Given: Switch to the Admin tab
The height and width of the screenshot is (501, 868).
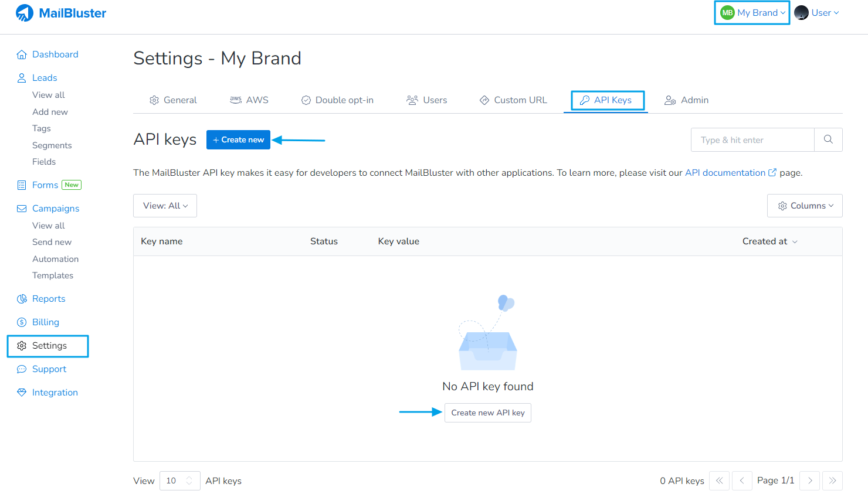Looking at the screenshot, I should point(686,100).
